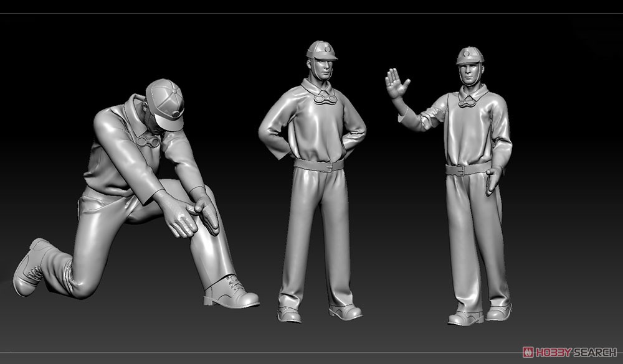Select the figure raising an open hand

(x=449, y=186)
